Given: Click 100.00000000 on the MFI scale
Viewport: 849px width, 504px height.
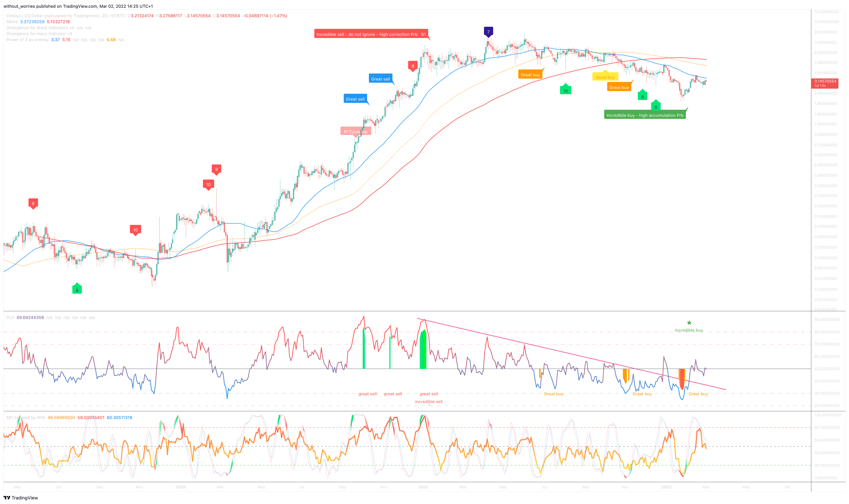Looking at the screenshot, I should (x=828, y=415).
